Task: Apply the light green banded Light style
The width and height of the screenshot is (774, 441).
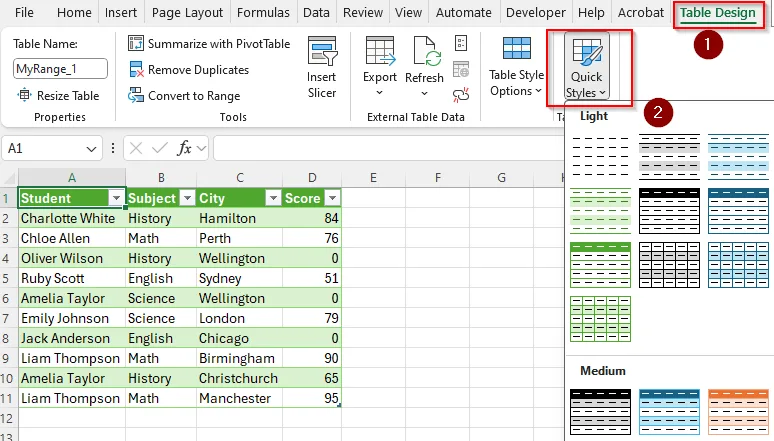Action: click(600, 211)
